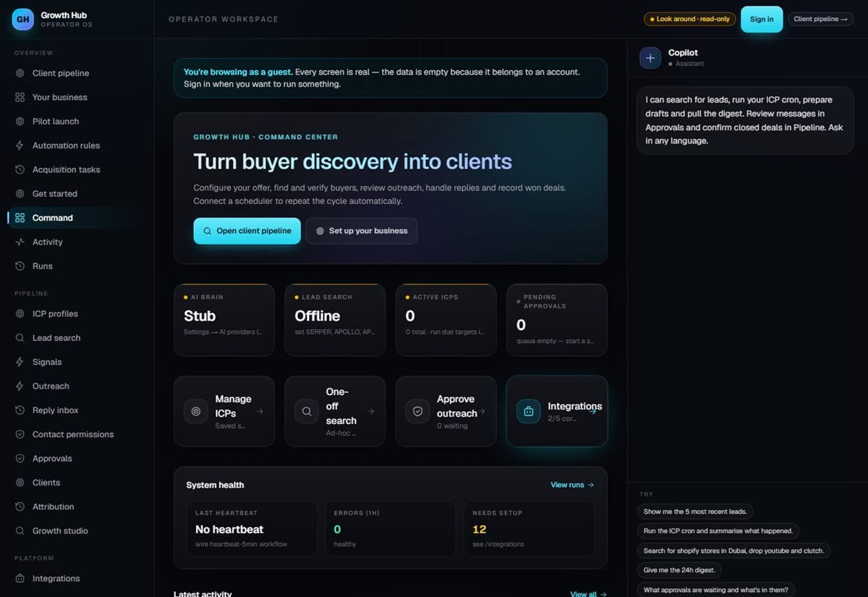Open Lead search in the sidebar

coord(77,338)
